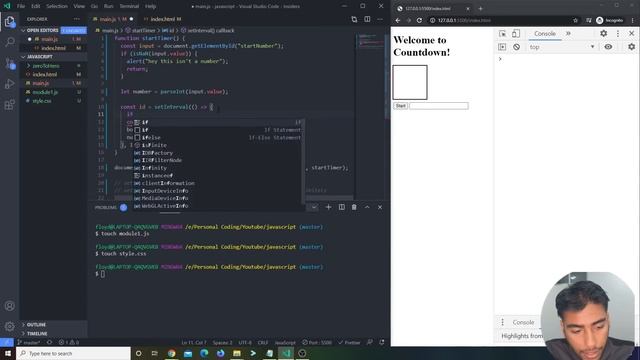Bookmark this page with the star
Viewport: 640px width, 360px height.
576,20
